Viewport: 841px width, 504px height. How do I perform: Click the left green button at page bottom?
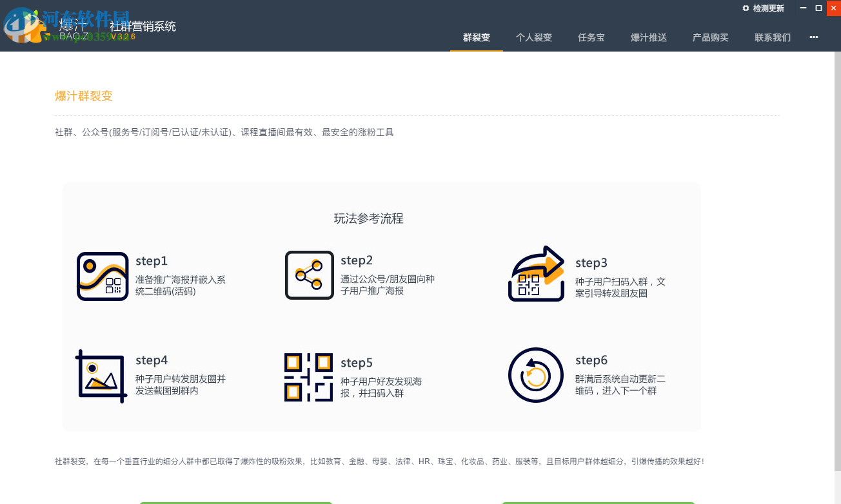point(235,502)
